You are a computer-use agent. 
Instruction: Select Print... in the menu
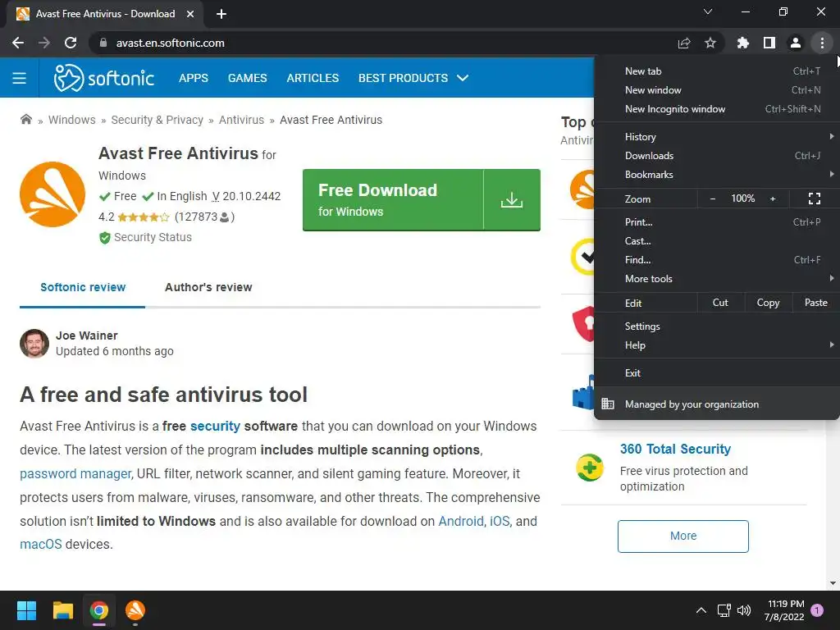coord(717,221)
